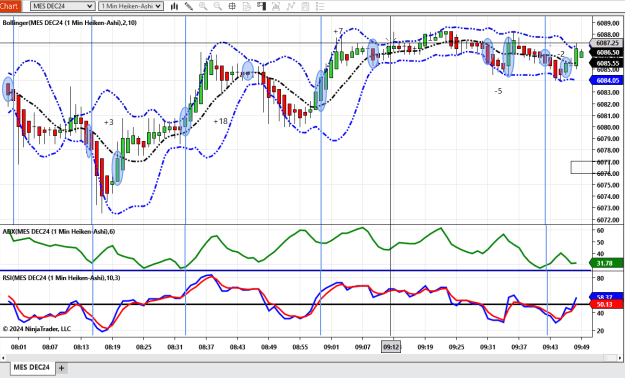
Task: Click the blue 58.37 RSI value marker
Action: [605, 297]
